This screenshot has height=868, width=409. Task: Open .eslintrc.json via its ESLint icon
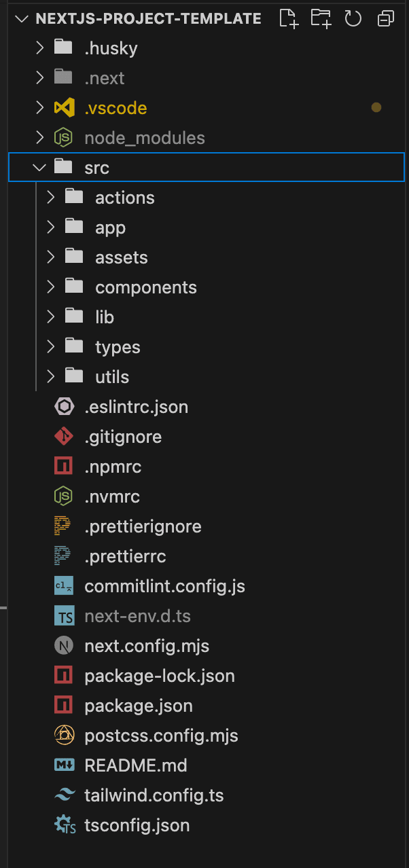(x=63, y=406)
